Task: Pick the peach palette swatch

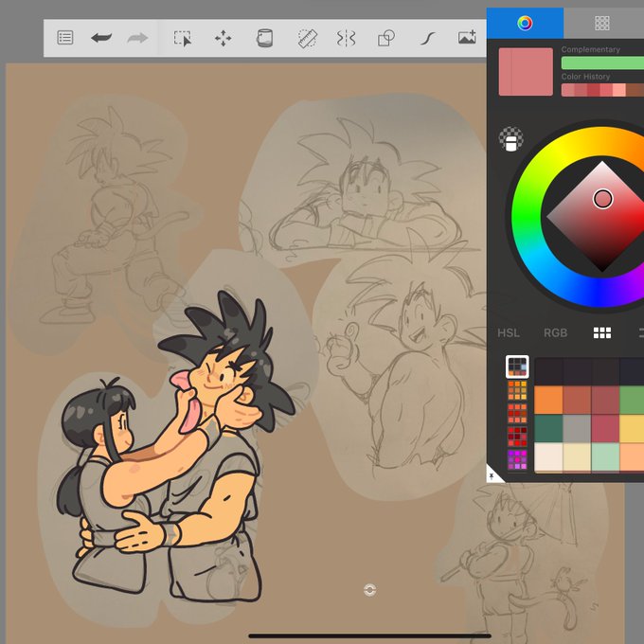Action: pos(632,457)
